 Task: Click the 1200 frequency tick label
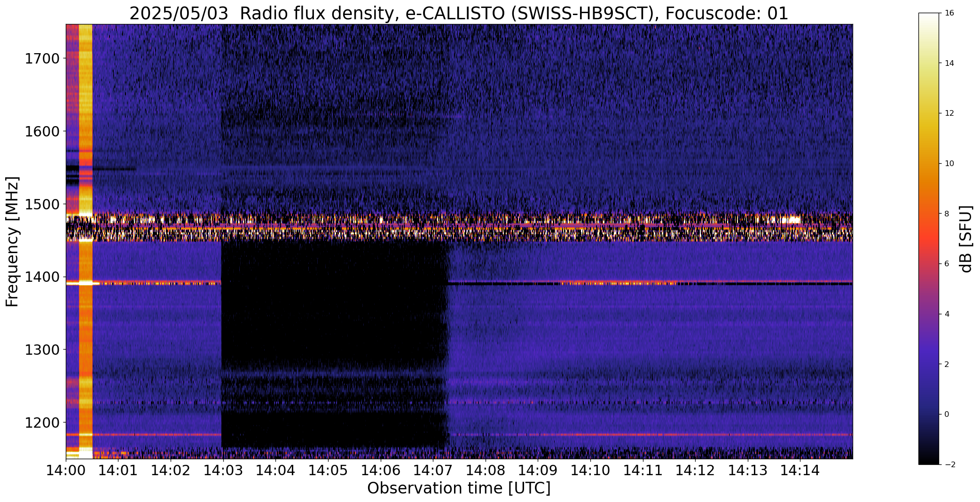(x=42, y=422)
